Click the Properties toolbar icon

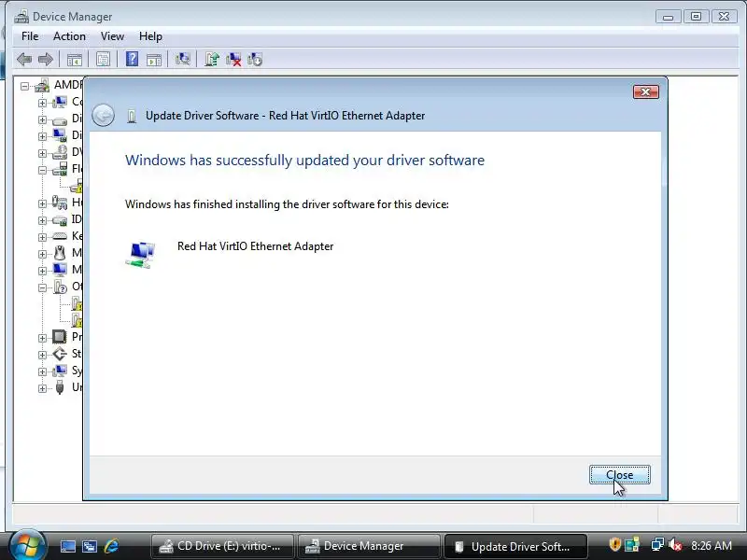[103, 60]
